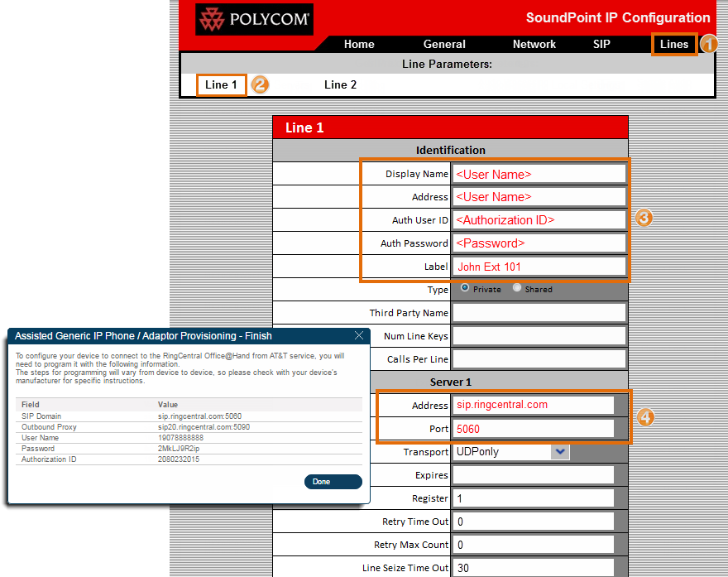
Task: Click the Line 1 red section header
Action: tap(450, 127)
